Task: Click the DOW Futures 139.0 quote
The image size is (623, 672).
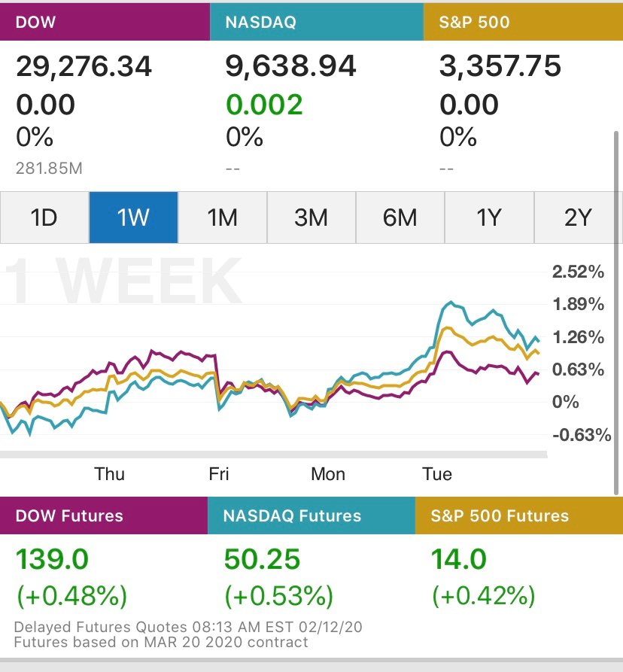Action: point(52,559)
